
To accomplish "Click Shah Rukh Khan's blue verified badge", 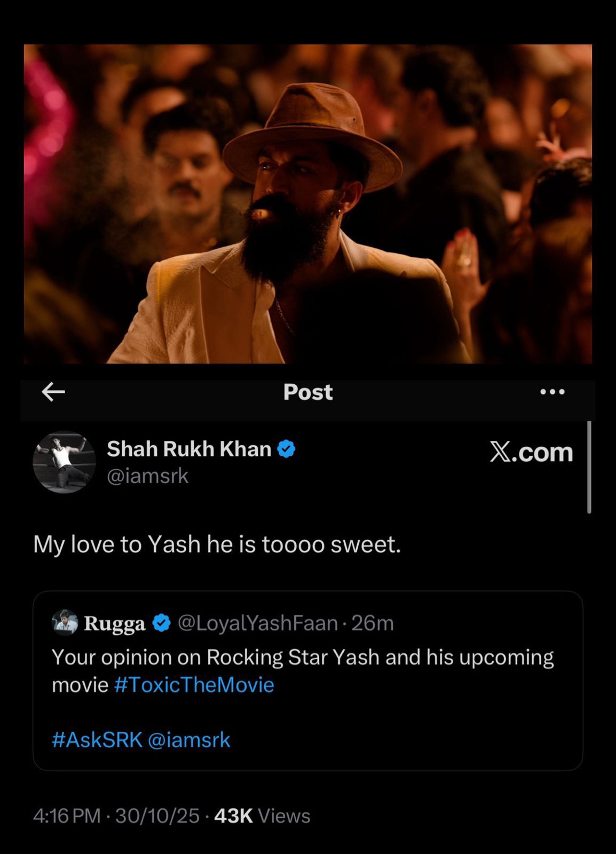I will [x=287, y=449].
